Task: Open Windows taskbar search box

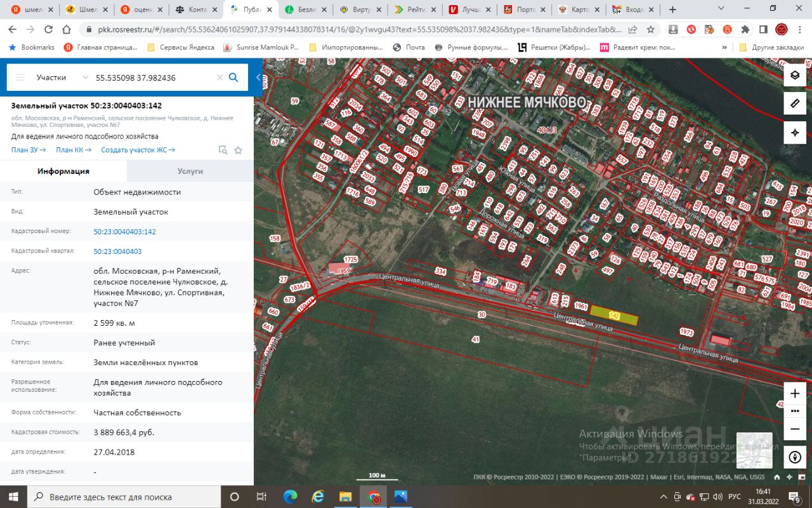Action: coord(111,497)
